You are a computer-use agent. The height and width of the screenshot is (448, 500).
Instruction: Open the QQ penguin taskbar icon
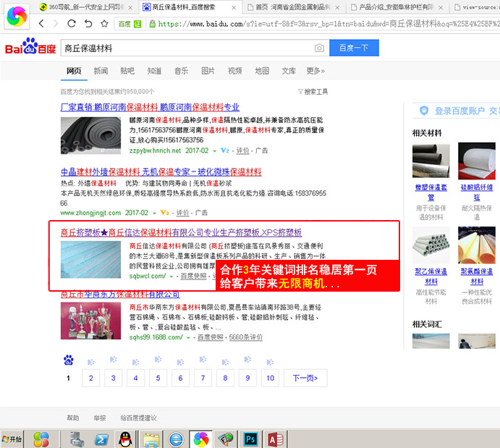tap(125, 439)
